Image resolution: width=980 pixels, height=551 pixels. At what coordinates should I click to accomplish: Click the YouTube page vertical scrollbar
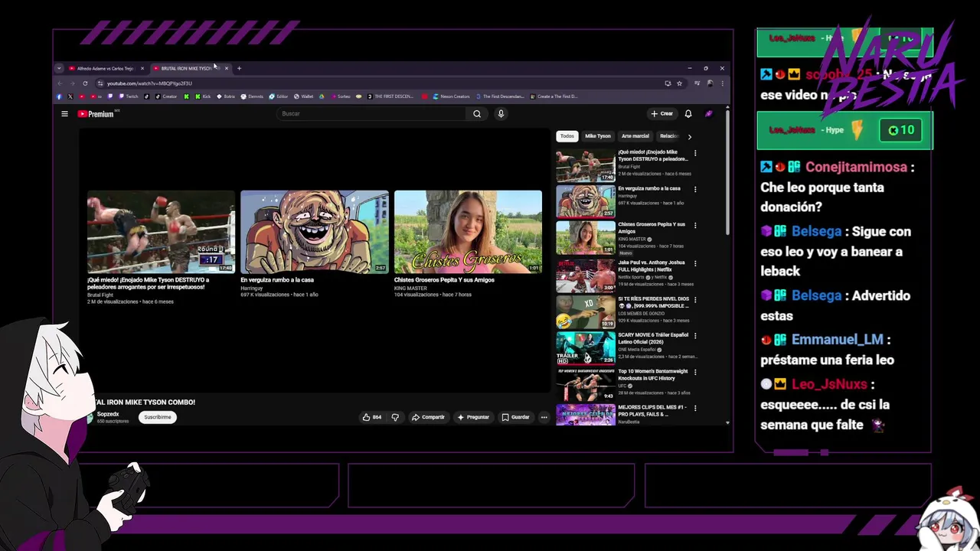click(727, 173)
